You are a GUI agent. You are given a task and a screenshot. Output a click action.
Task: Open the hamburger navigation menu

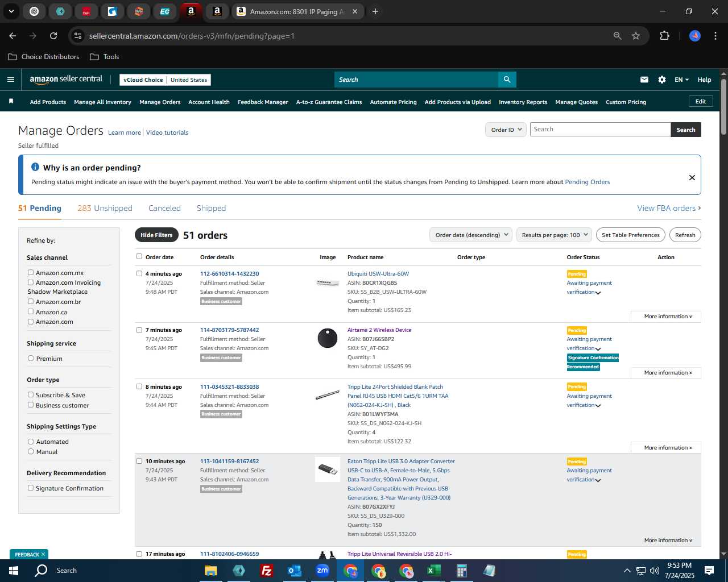(10, 80)
